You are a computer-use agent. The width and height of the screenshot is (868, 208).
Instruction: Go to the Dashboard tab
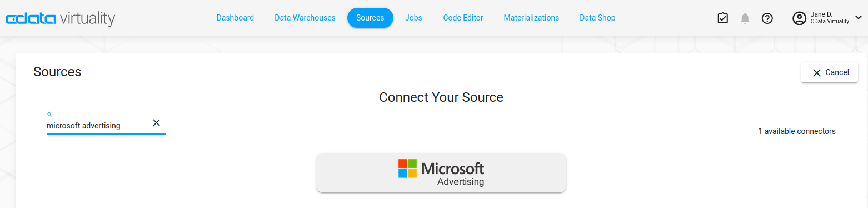coord(235,18)
